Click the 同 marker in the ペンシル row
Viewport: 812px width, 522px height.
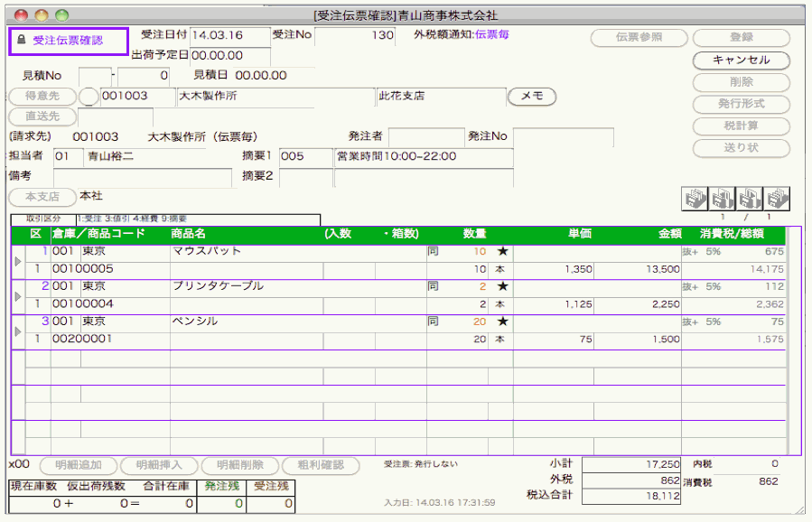433,322
